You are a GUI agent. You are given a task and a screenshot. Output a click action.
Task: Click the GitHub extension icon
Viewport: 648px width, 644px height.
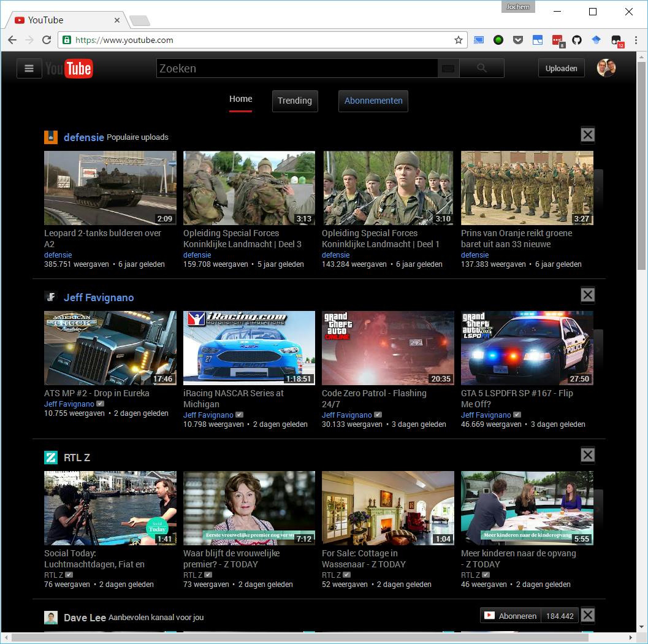[x=577, y=40]
